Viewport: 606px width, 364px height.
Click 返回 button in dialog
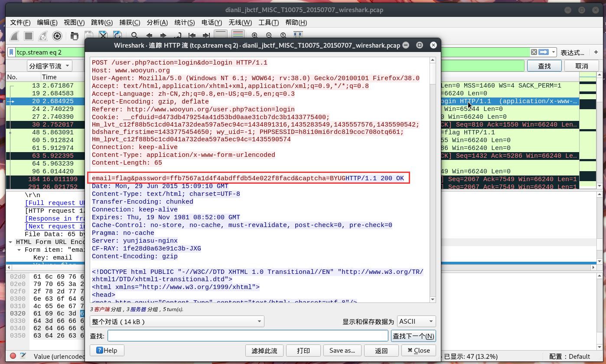tap(381, 351)
